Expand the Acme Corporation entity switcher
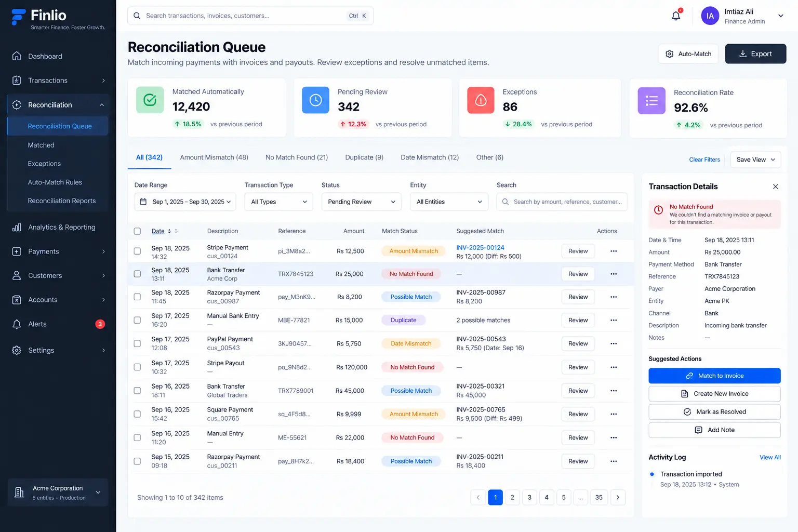Screen dimensions: 798x532 coord(58,493)
